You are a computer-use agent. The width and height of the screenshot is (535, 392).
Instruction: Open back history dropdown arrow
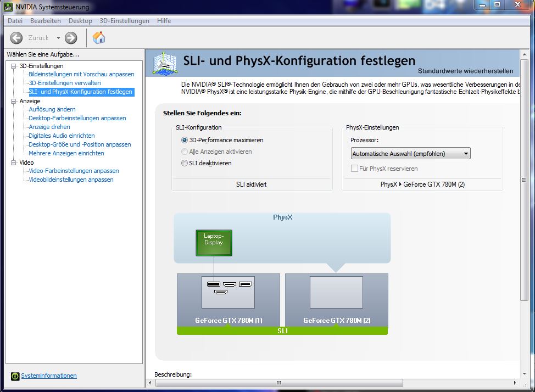pos(58,38)
